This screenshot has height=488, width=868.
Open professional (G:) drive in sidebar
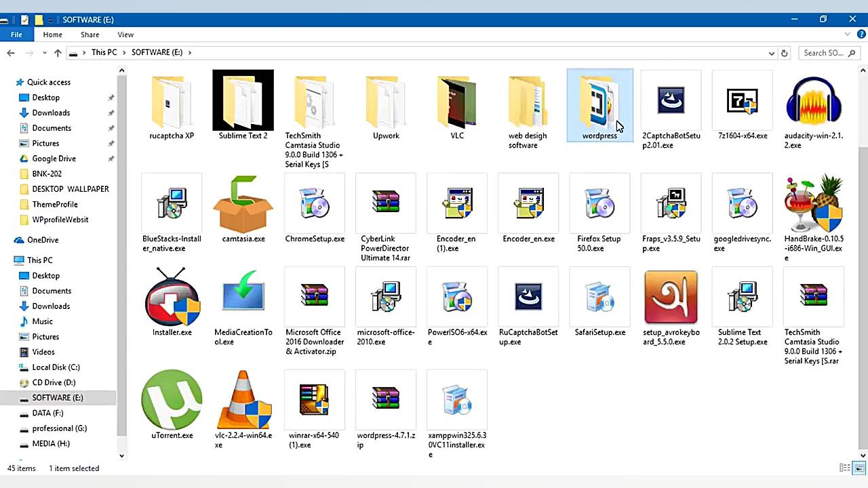coord(60,428)
